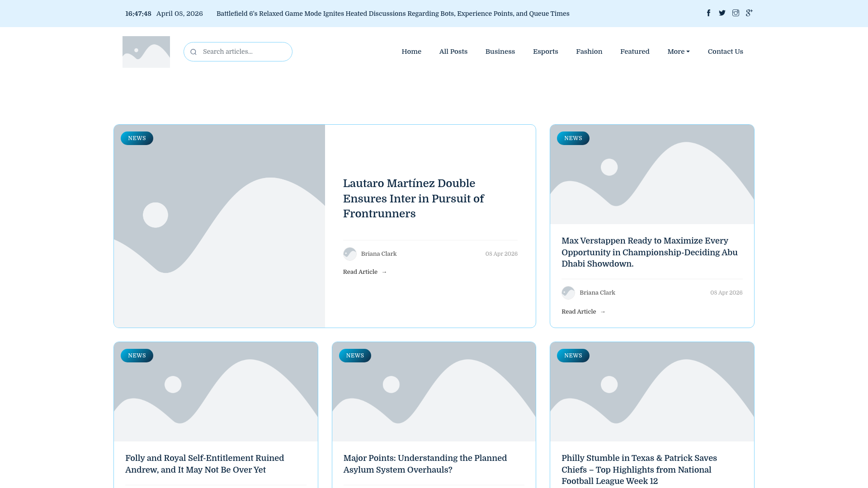Open the Instagram social icon
The image size is (868, 488).
(736, 13)
